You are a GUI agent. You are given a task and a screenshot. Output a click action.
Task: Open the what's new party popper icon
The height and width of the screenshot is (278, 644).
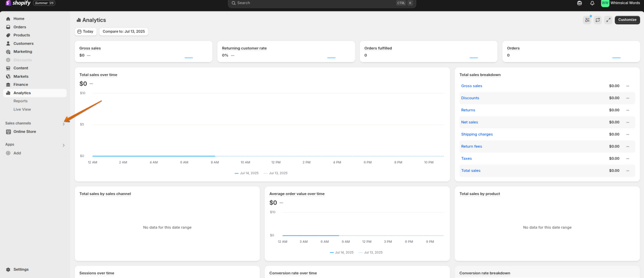tap(587, 20)
